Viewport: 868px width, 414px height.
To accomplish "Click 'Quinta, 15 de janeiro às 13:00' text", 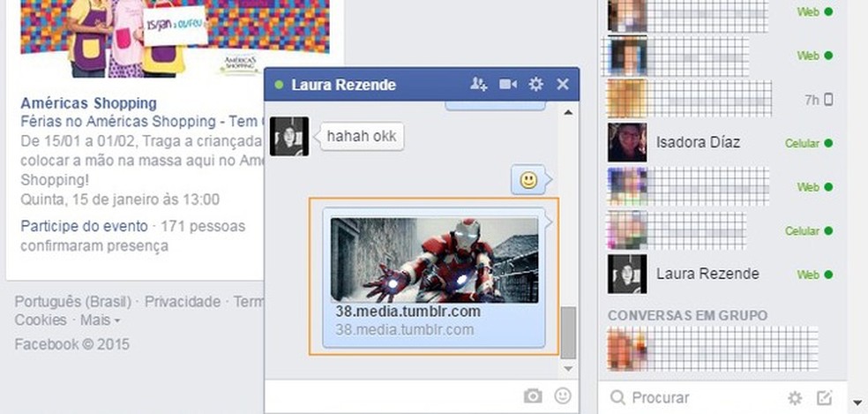I will (x=120, y=199).
